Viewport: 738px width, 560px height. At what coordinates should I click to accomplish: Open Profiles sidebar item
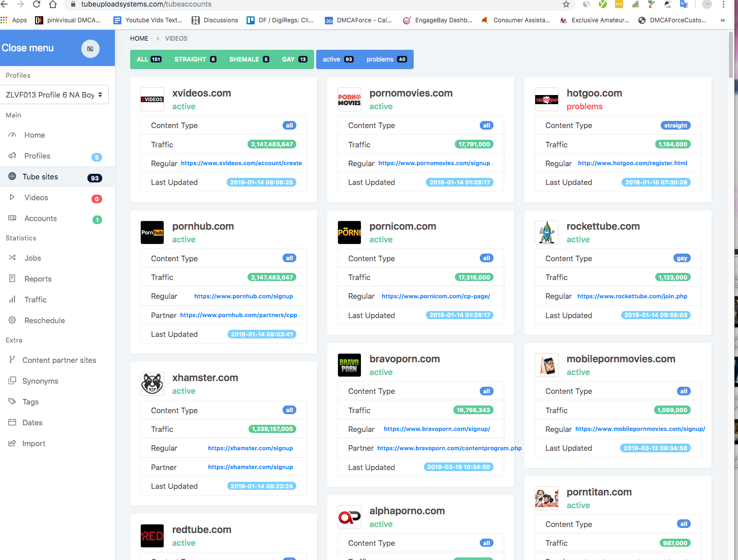(x=37, y=156)
